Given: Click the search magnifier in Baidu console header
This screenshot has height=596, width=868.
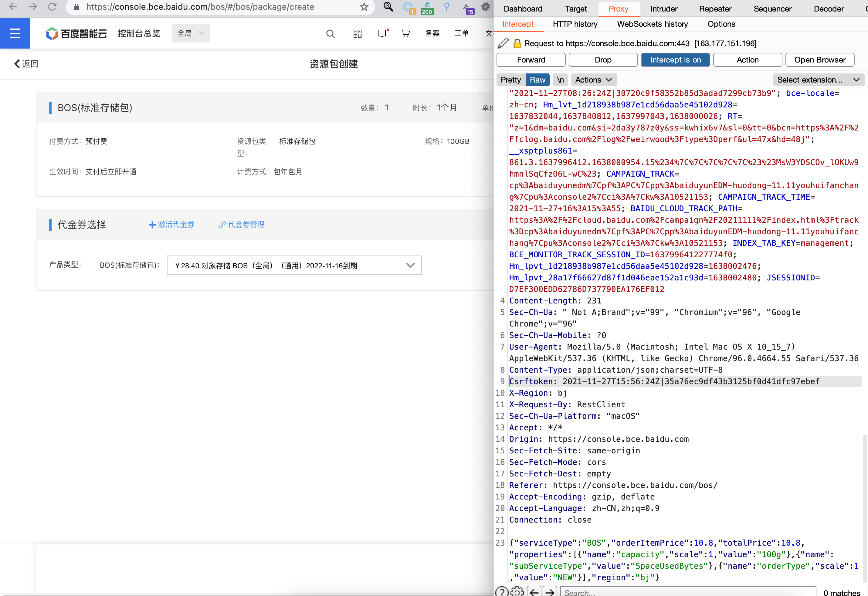Looking at the screenshot, I should point(330,34).
